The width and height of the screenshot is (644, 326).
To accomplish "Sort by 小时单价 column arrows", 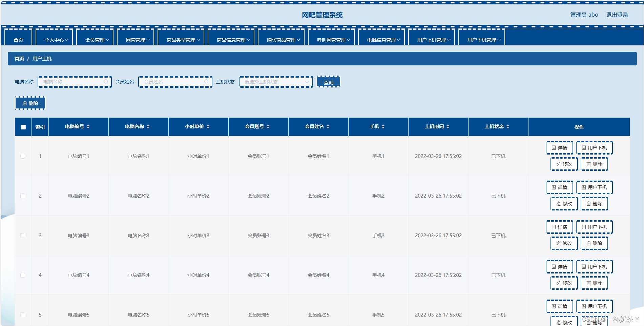I will [x=208, y=126].
